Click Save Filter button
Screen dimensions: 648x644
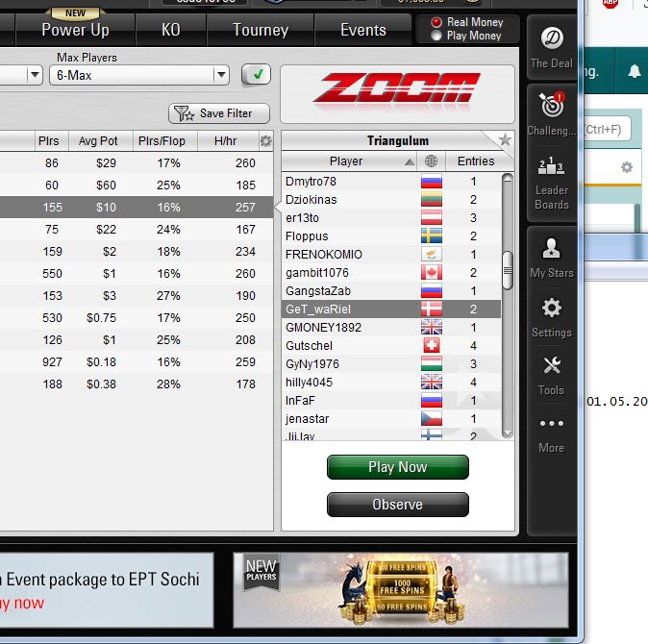click(x=219, y=113)
